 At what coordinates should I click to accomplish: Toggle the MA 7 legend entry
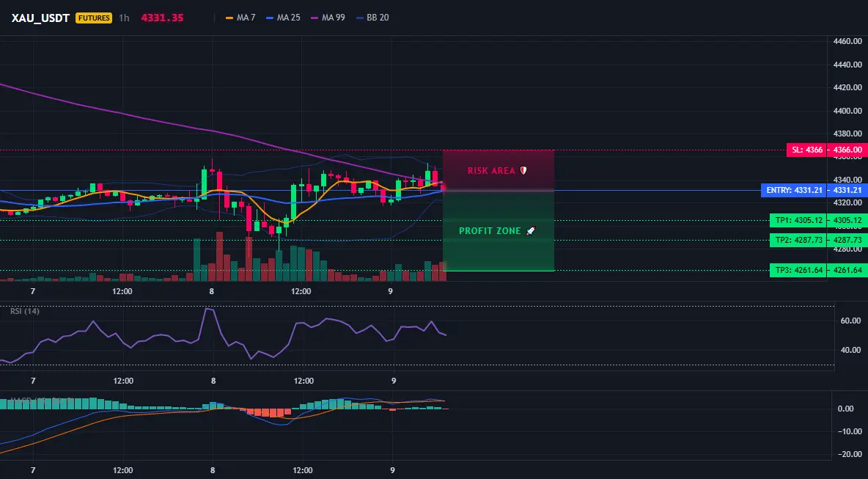(240, 18)
